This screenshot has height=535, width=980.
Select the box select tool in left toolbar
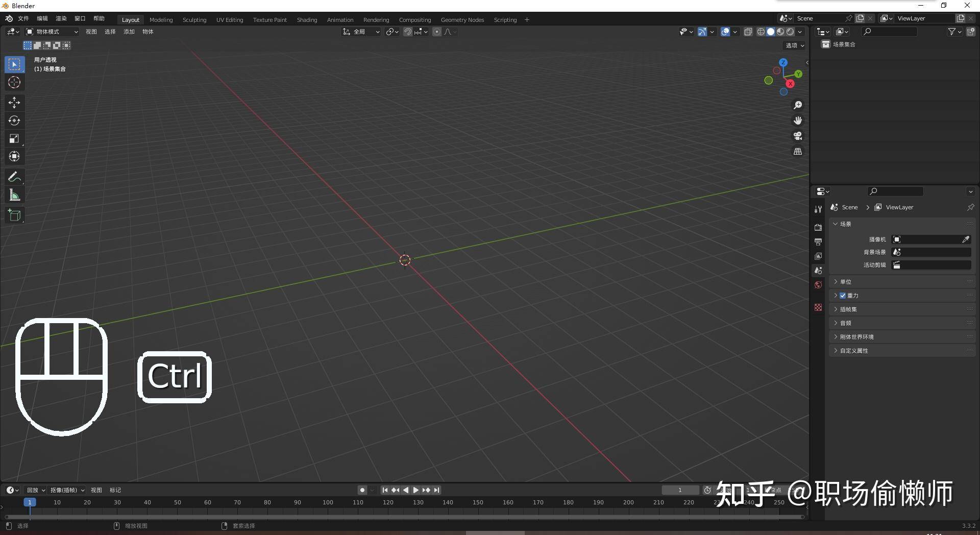14,64
